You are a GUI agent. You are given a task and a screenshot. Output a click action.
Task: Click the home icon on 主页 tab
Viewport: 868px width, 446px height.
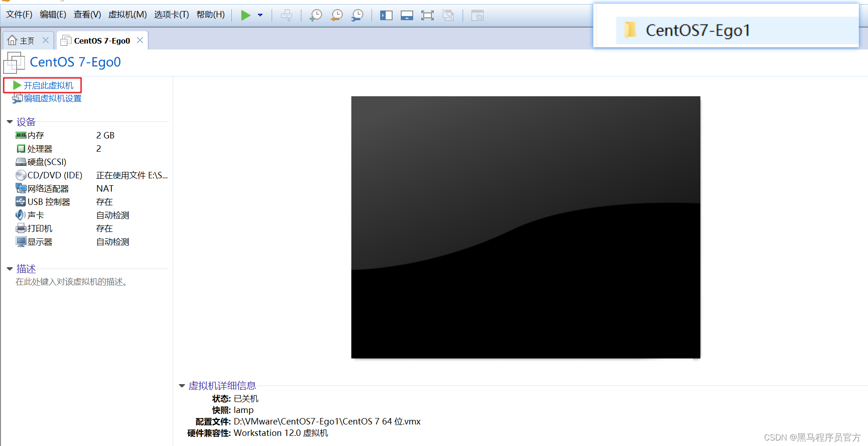[x=12, y=40]
